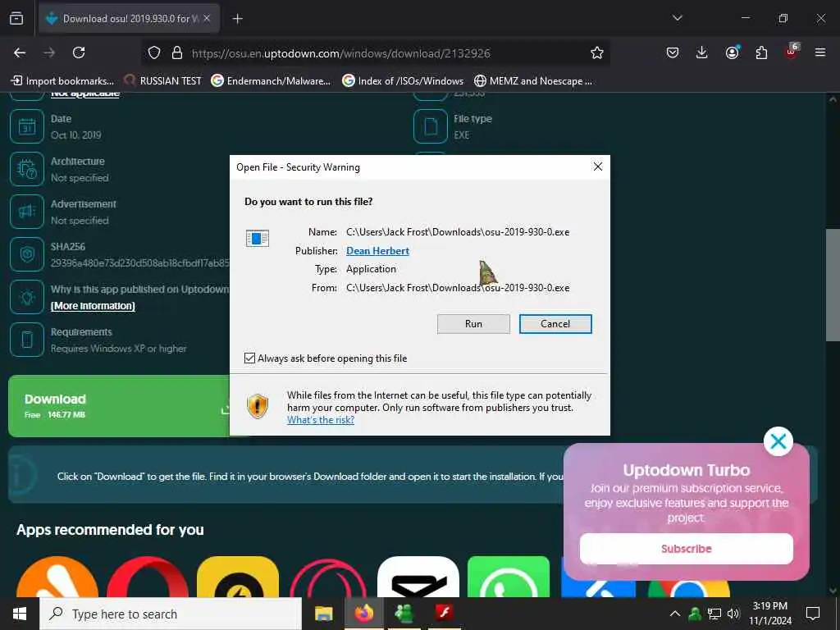This screenshot has height=630, width=840.
Task: Open Endermanch/Malware bookmark
Action: click(271, 81)
